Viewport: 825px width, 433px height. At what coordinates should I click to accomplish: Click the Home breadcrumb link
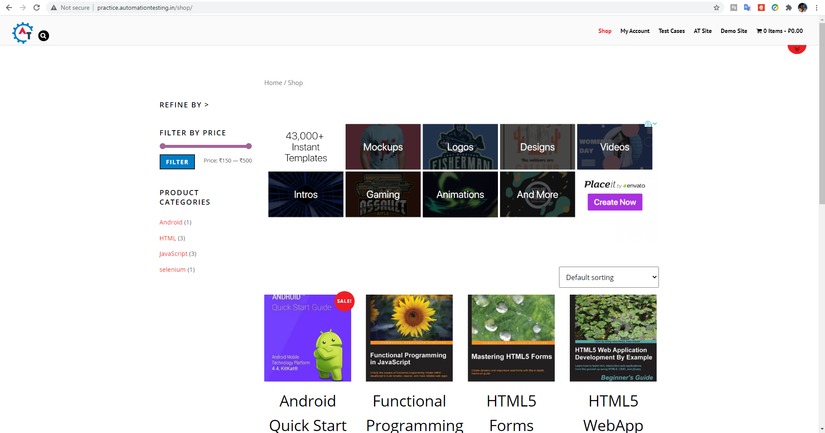(273, 83)
